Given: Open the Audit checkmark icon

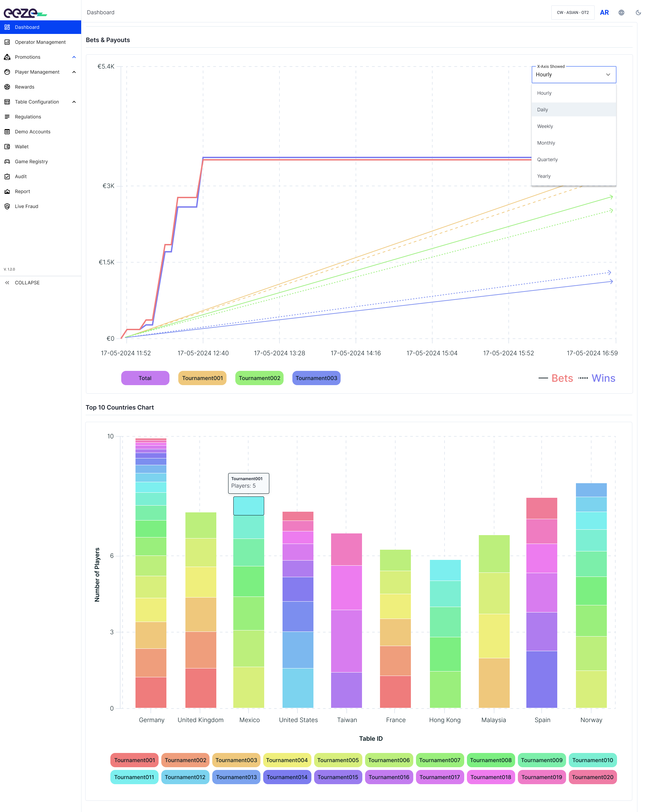Looking at the screenshot, I should click(7, 177).
